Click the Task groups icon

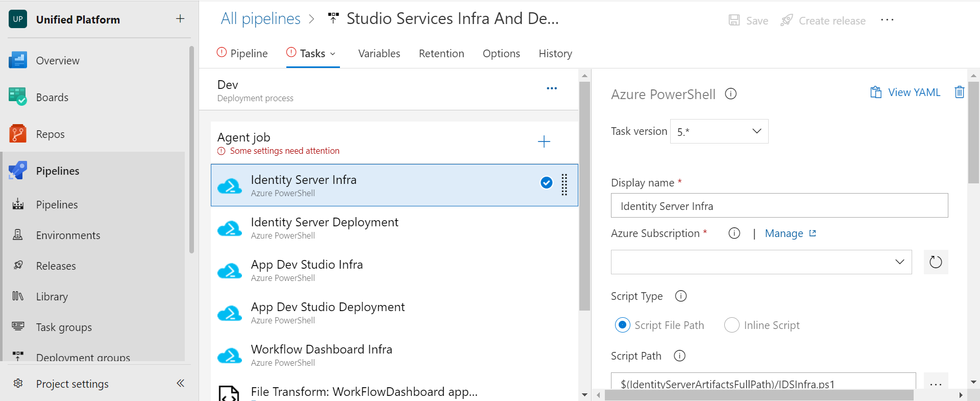click(x=18, y=327)
